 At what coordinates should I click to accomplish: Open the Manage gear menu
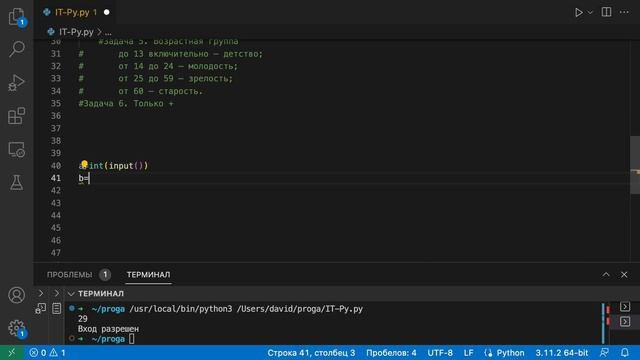(16, 328)
